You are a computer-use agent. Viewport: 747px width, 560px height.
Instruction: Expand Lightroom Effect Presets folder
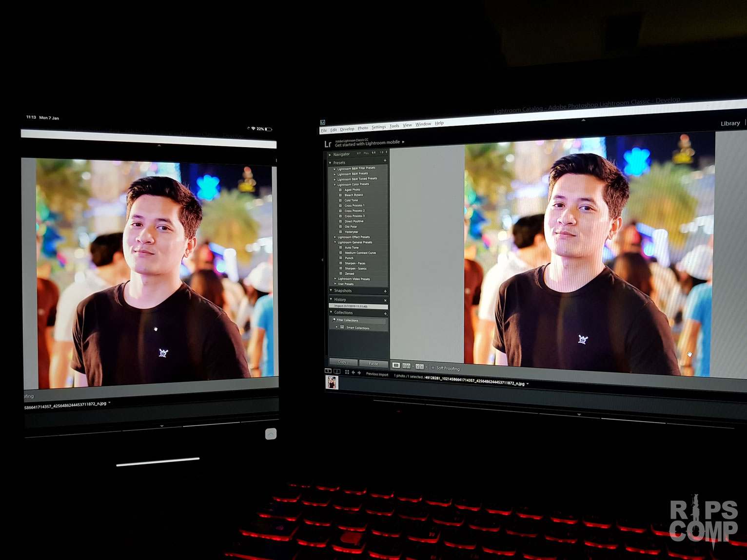[335, 237]
